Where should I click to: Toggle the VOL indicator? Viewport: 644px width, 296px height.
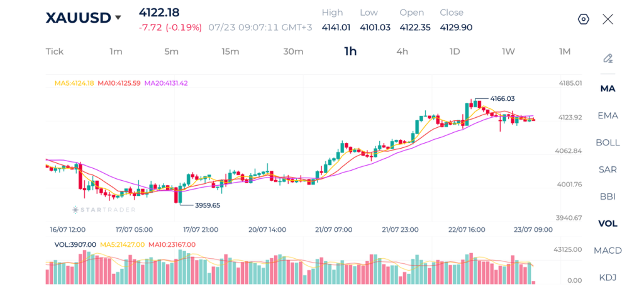tap(608, 224)
